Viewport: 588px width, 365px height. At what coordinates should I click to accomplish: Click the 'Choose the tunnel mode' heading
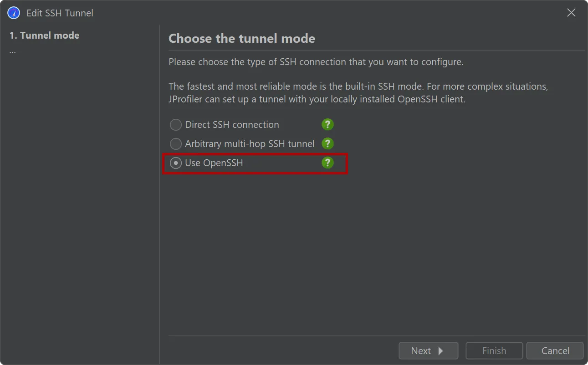(x=242, y=38)
